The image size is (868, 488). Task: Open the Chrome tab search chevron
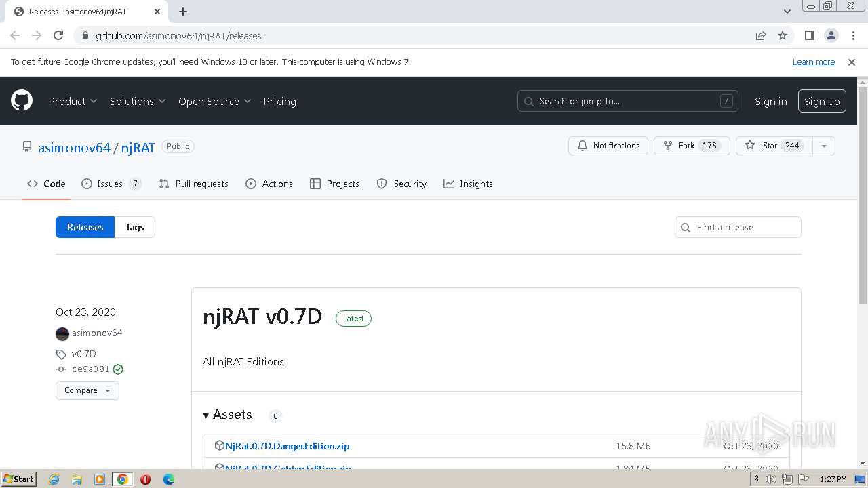tap(787, 12)
